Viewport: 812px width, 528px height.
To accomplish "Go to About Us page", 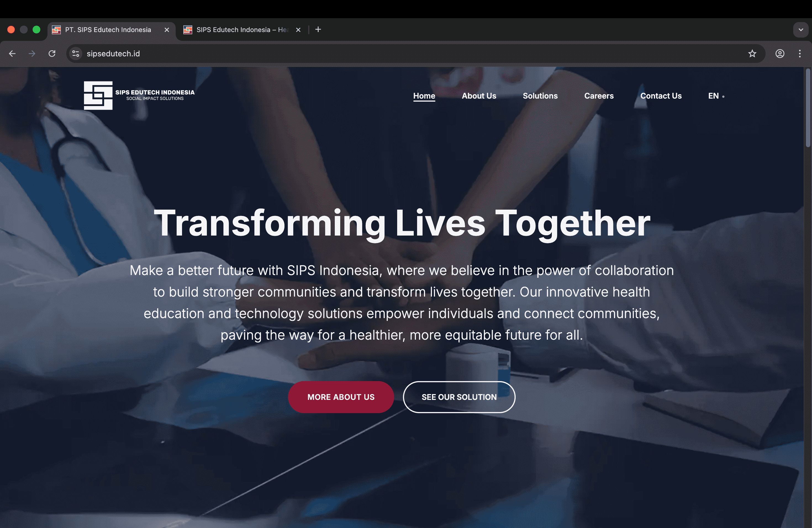I will [479, 96].
